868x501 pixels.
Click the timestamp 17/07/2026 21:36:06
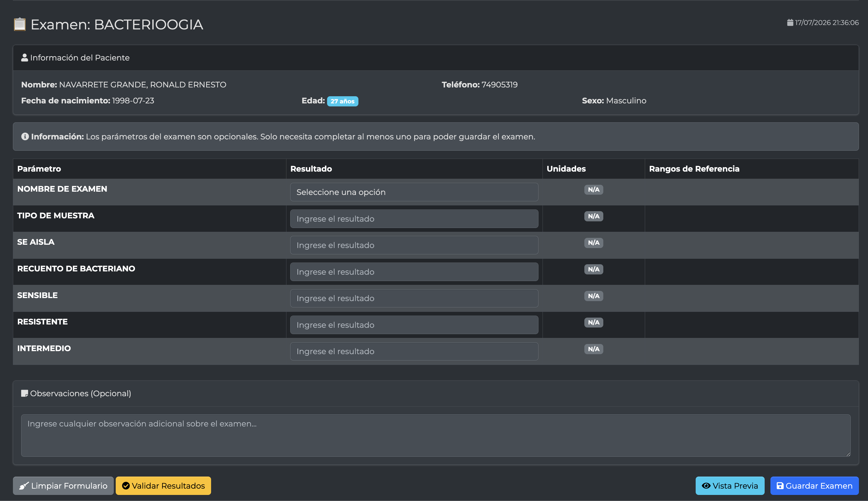[827, 23]
